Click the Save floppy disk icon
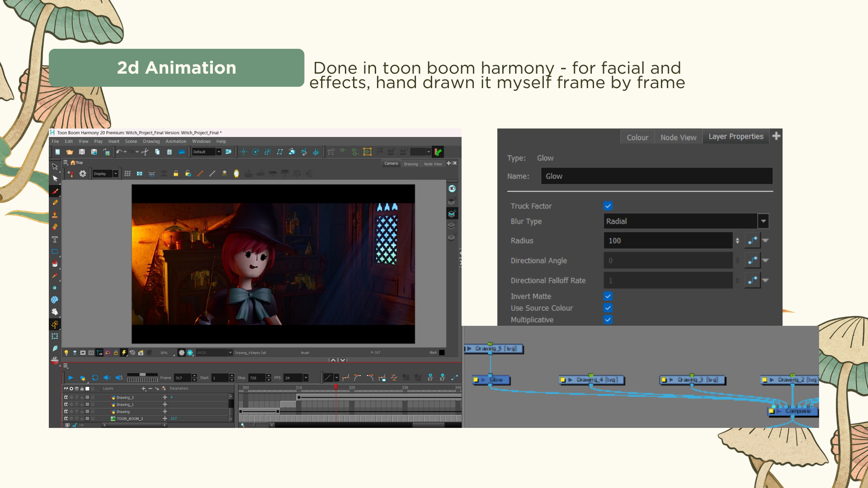 [x=82, y=152]
